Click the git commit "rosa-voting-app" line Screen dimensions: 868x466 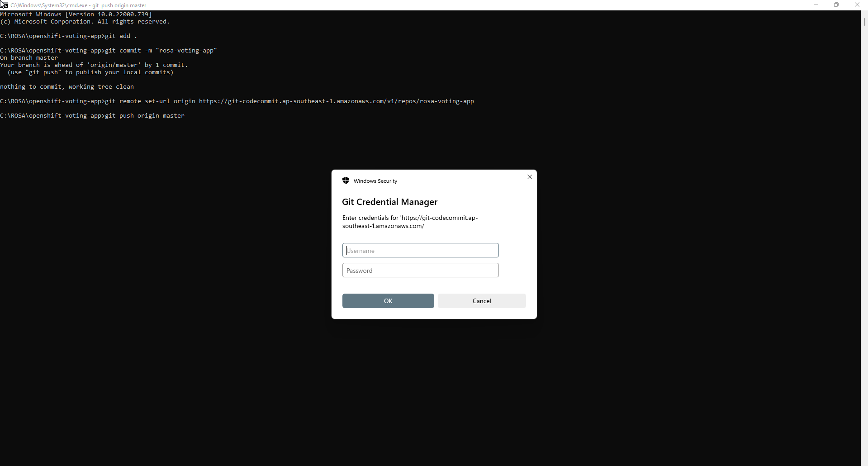pos(161,51)
